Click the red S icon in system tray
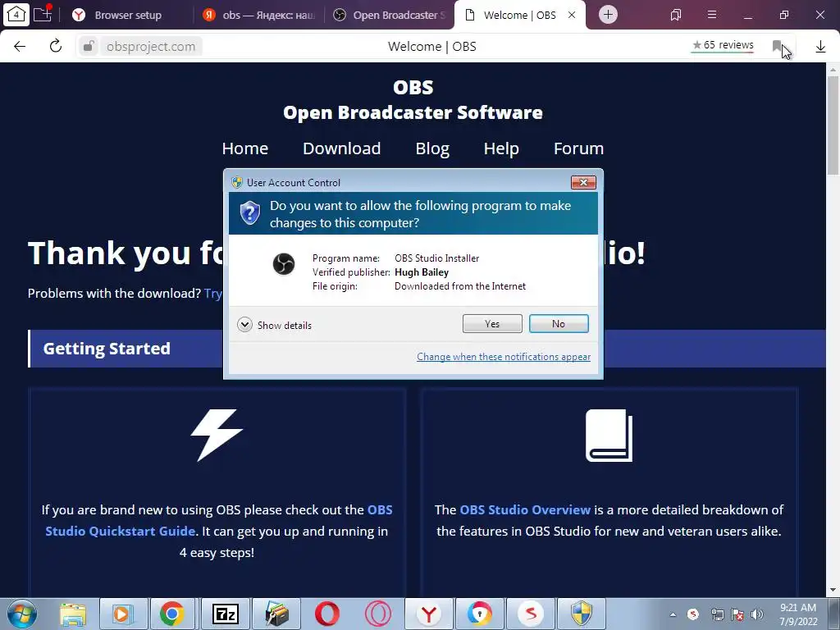This screenshot has height=630, width=840. (693, 614)
